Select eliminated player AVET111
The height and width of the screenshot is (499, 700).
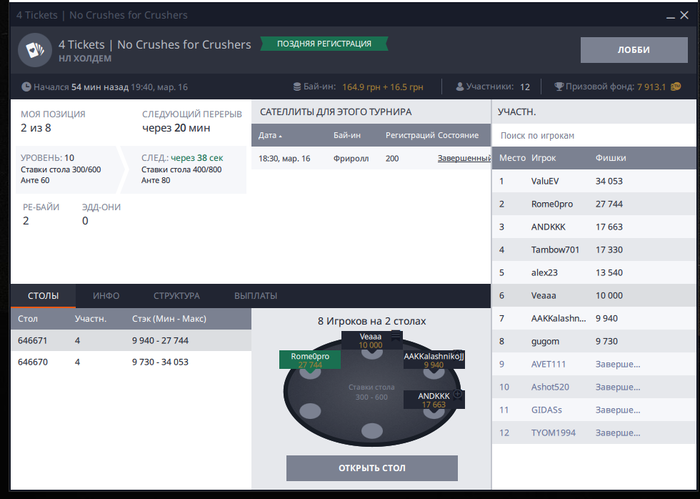coord(594,364)
